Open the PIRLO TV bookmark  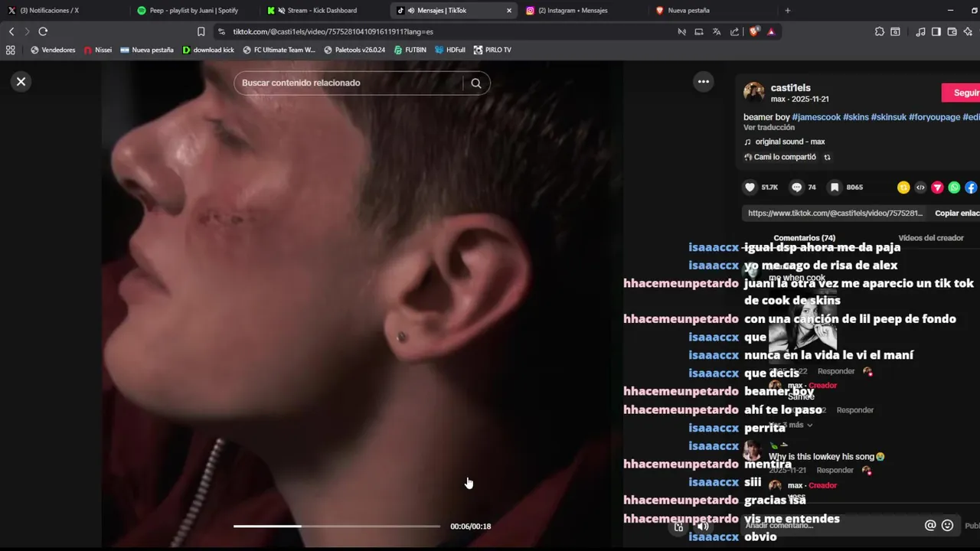pyautogui.click(x=492, y=50)
